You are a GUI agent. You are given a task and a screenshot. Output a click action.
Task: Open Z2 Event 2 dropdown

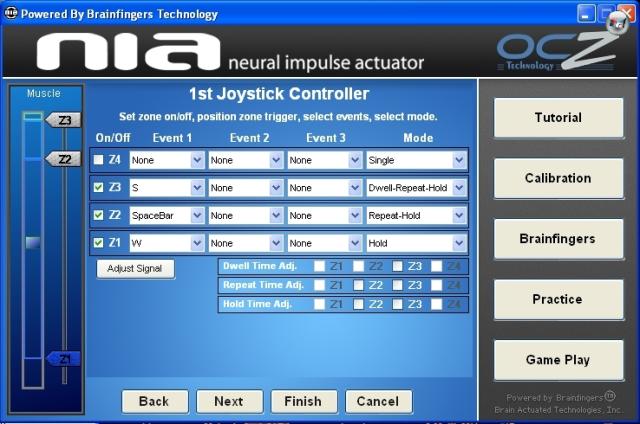pos(246,215)
